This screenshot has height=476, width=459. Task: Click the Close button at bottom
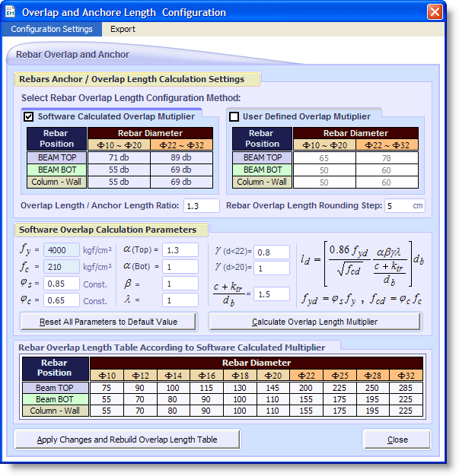(x=397, y=440)
